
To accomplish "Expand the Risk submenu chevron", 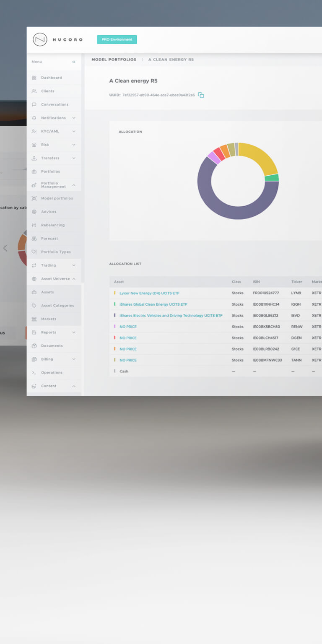I will [74, 145].
